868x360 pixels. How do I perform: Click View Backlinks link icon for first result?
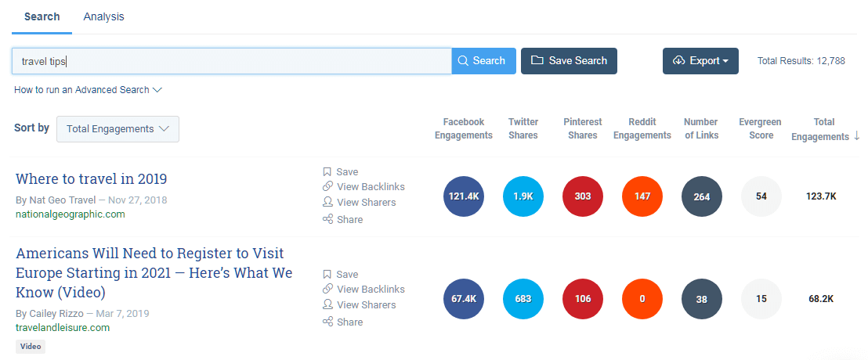pos(327,186)
